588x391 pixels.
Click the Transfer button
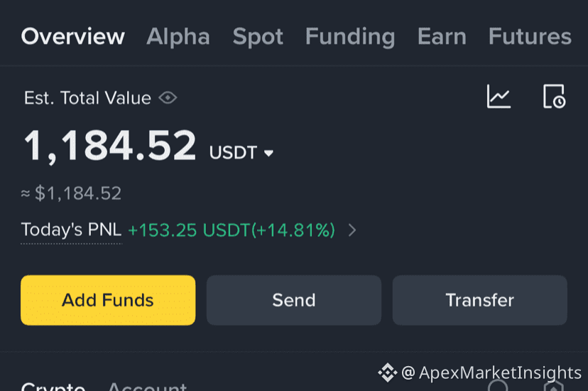point(479,300)
